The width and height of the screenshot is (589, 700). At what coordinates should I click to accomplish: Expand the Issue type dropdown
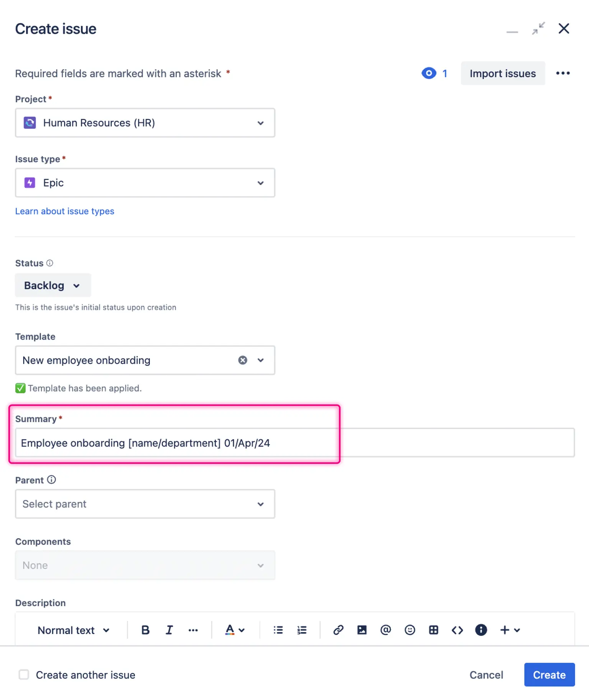coord(145,183)
